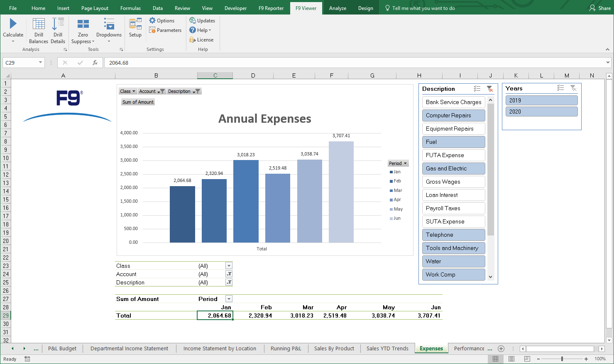Click the Page Layout view icon
This screenshot has width=614, height=364.
click(x=511, y=359)
